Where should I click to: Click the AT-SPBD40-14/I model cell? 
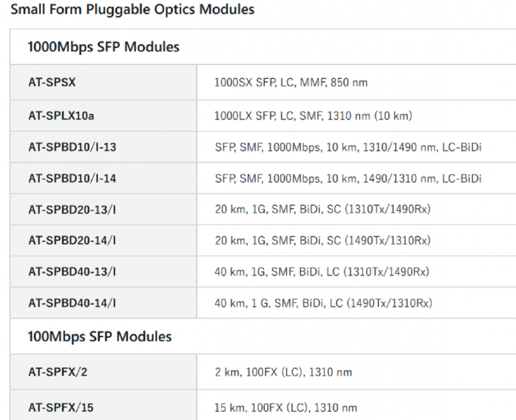[72, 303]
